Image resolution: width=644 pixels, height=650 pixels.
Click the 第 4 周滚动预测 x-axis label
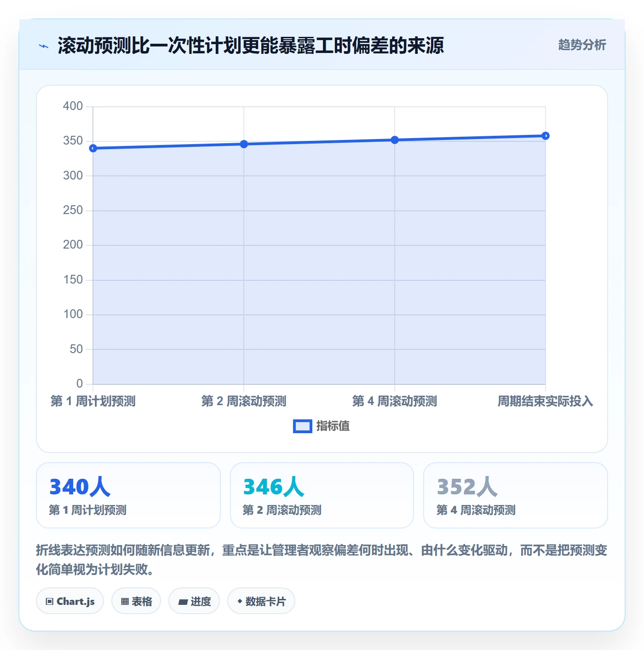click(395, 401)
